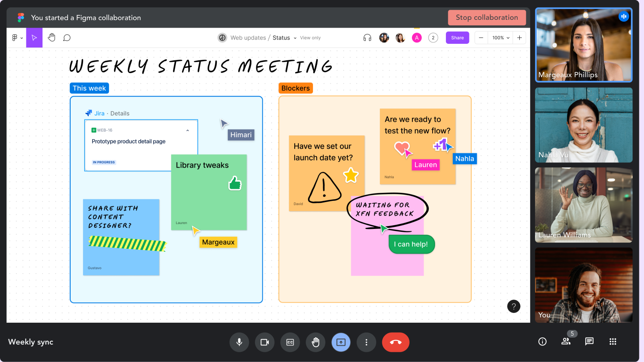This screenshot has height=362, width=644.
Task: Select the Move tool tab in toolbar
Action: point(34,38)
